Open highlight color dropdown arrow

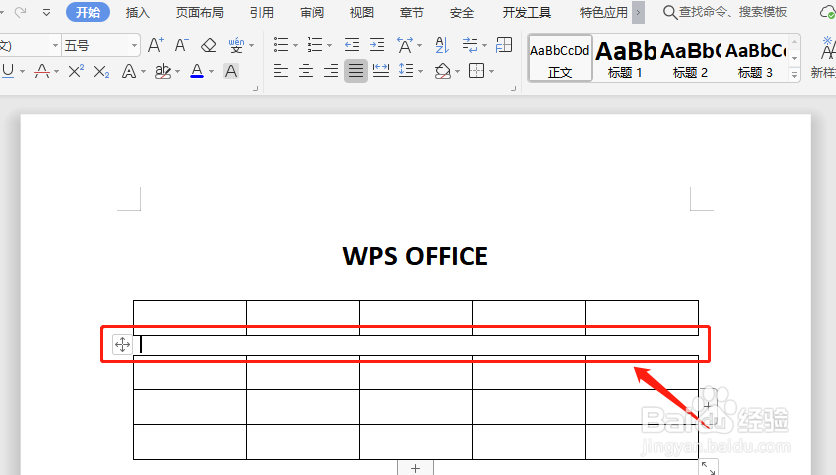pos(178,71)
